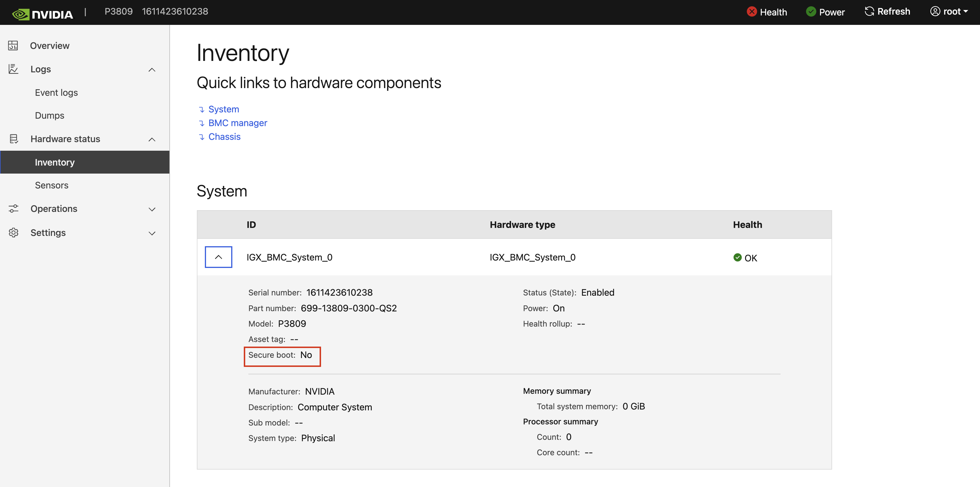Collapse the Hardware status chevron

pos(152,140)
